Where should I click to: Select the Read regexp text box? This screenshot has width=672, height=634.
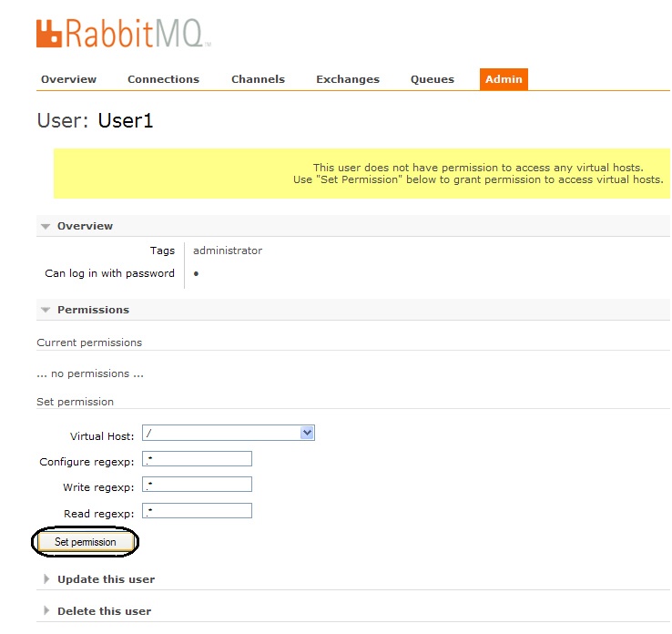[x=197, y=511]
